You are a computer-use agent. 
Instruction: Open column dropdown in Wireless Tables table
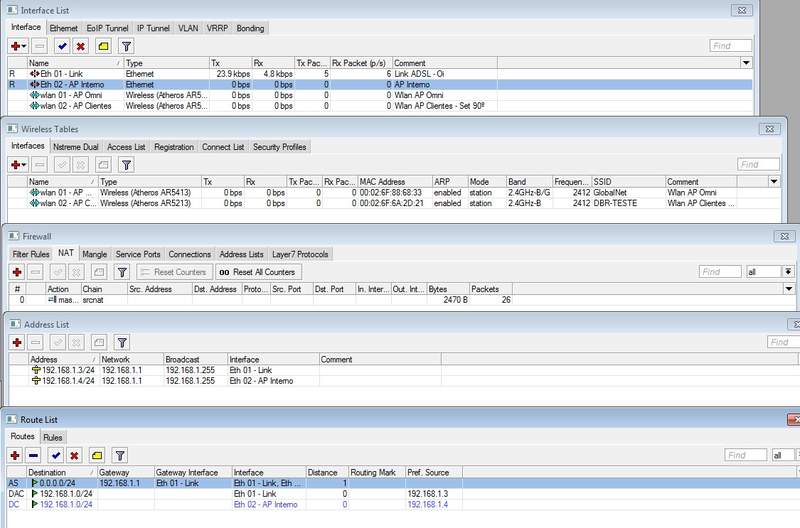click(x=774, y=181)
